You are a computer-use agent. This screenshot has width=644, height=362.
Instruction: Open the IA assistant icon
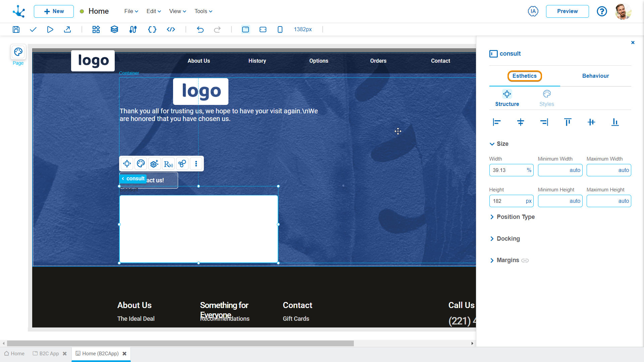click(533, 11)
